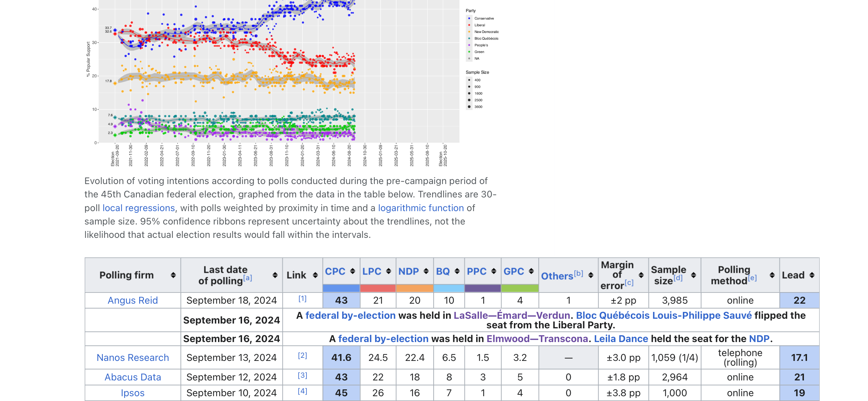Open the Nanos Research link
Viewport: 868px width, 401px height.
click(x=133, y=358)
